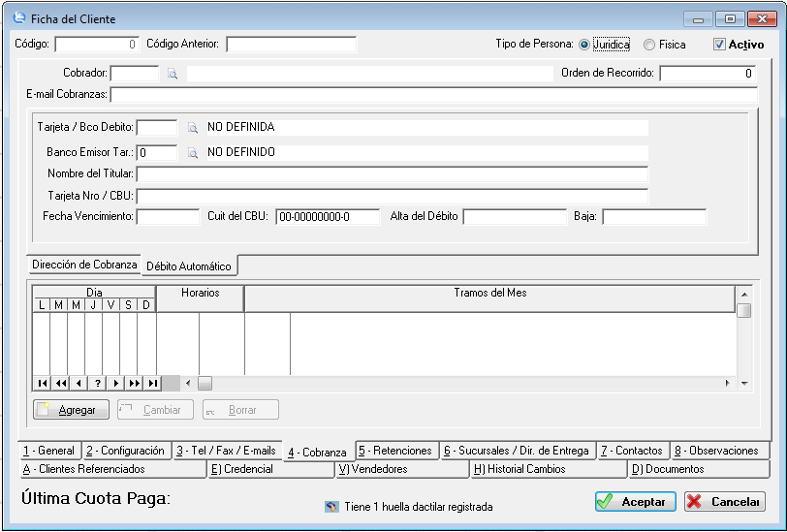Click the question mark locate button in navigator
Screen dimensions: 787x532
[x=97, y=384]
